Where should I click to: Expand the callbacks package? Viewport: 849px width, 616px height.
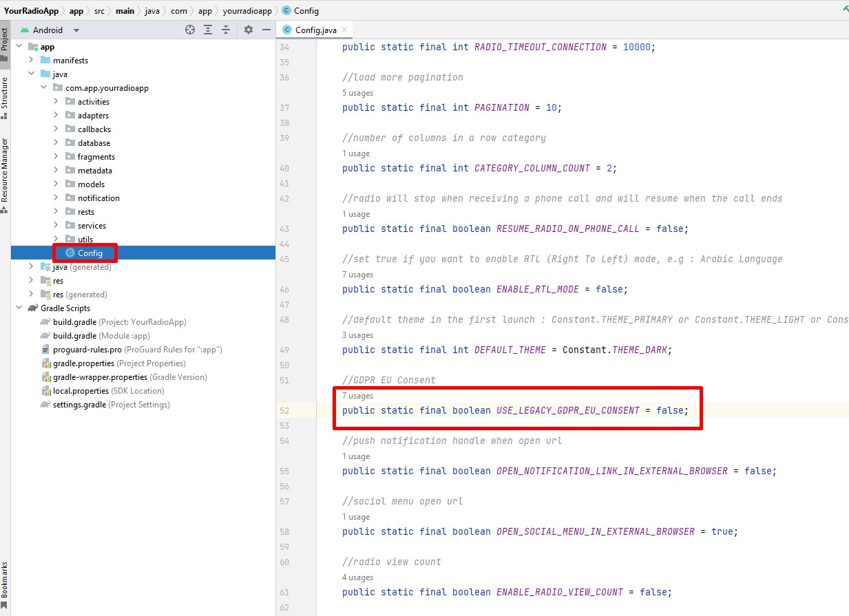pos(56,129)
